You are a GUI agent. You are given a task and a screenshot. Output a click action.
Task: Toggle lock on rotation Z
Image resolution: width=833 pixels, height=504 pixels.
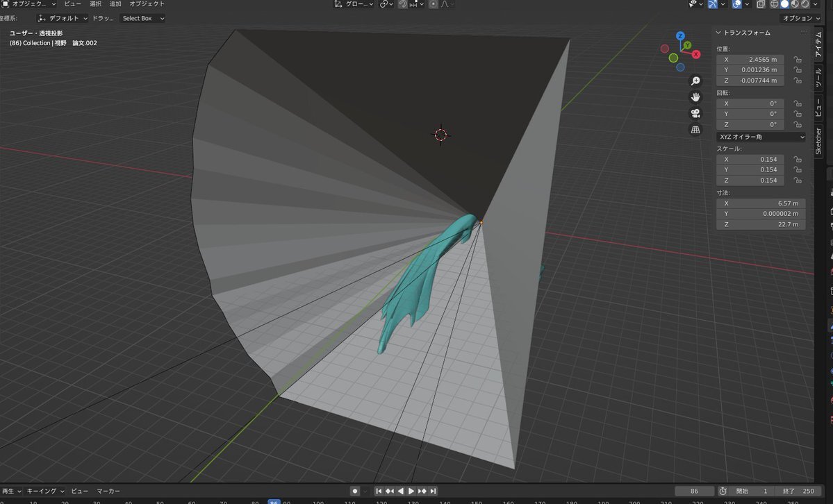pyautogui.click(x=798, y=124)
